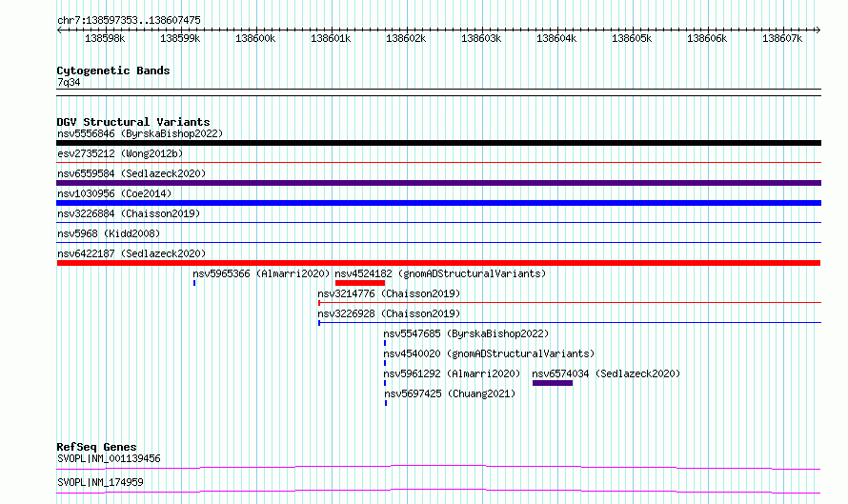
Task: Click the 138602k ruler tick label
Action: coord(406,38)
